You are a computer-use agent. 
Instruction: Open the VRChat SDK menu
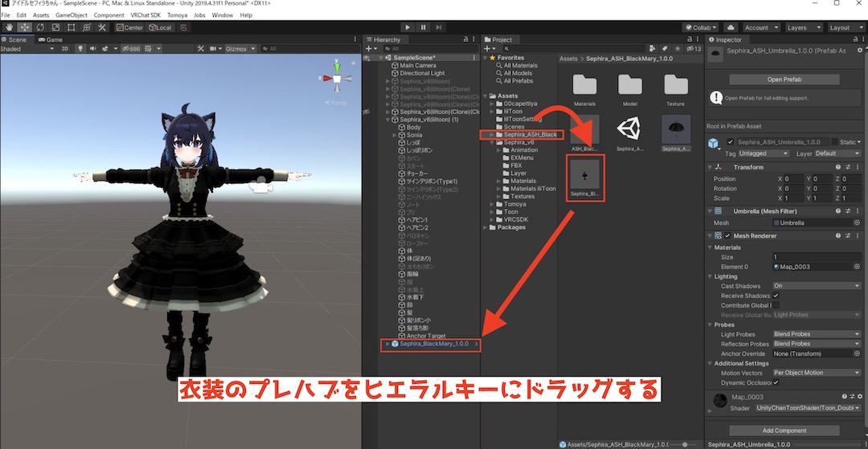point(145,15)
